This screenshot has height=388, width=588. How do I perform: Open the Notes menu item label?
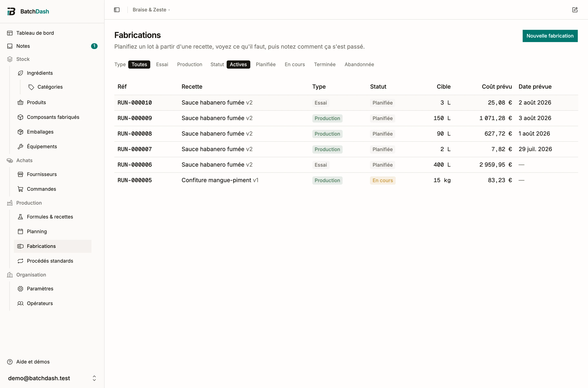coord(23,46)
